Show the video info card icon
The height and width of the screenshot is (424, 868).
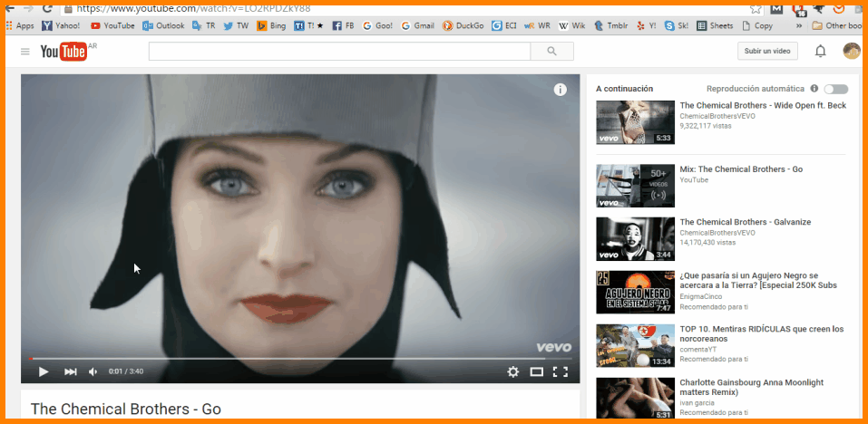561,89
